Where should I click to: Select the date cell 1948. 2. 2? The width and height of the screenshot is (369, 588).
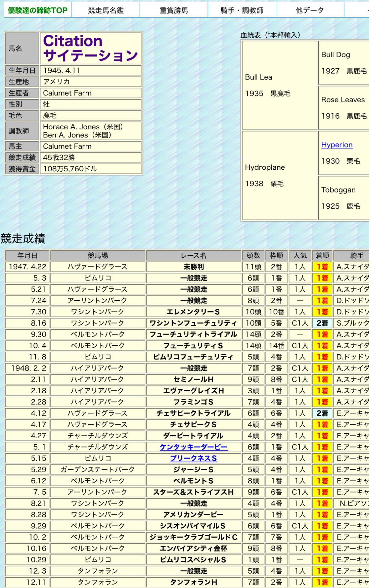point(28,368)
